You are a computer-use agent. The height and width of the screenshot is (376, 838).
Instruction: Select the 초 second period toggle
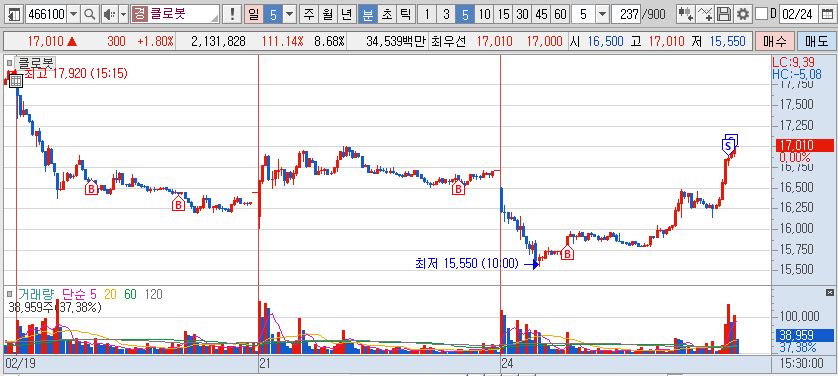pos(386,14)
